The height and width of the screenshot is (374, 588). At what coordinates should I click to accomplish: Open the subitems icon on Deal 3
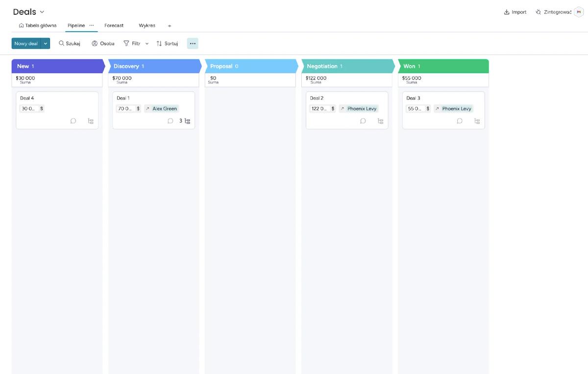(x=477, y=121)
